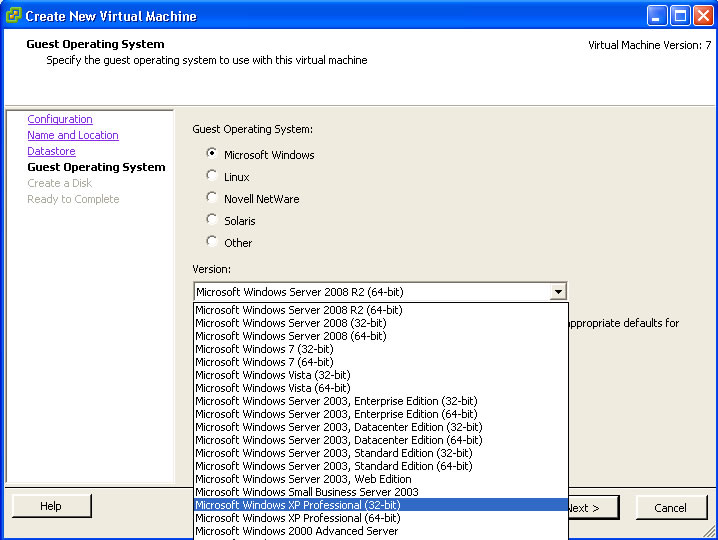Go back to the Configuration step

(x=60, y=119)
